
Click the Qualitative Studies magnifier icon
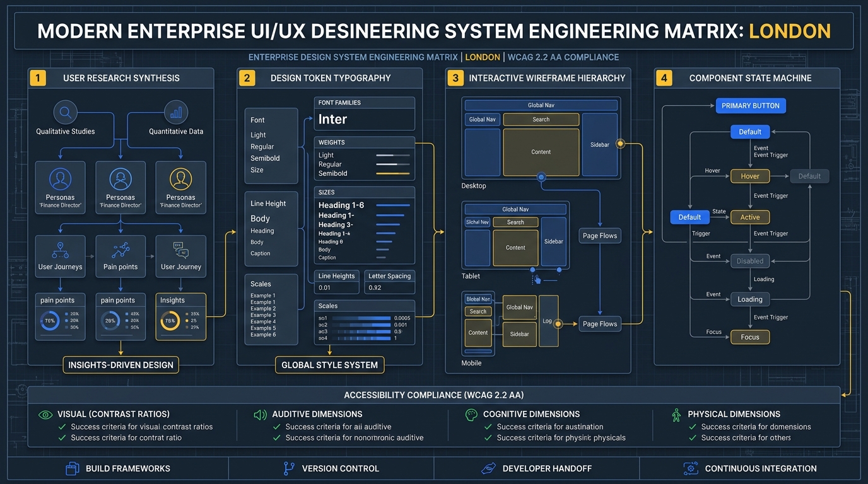pyautogui.click(x=64, y=113)
